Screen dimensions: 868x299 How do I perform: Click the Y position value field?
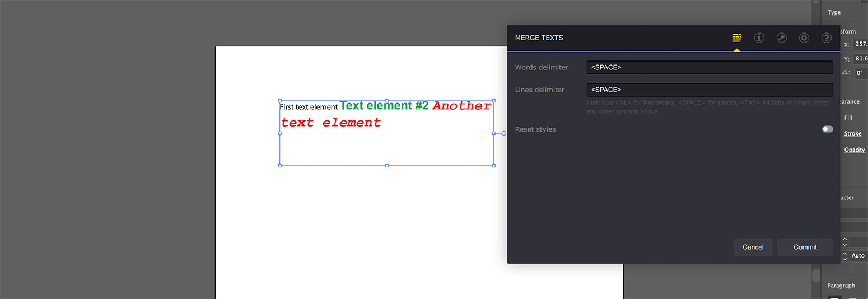coord(861,59)
